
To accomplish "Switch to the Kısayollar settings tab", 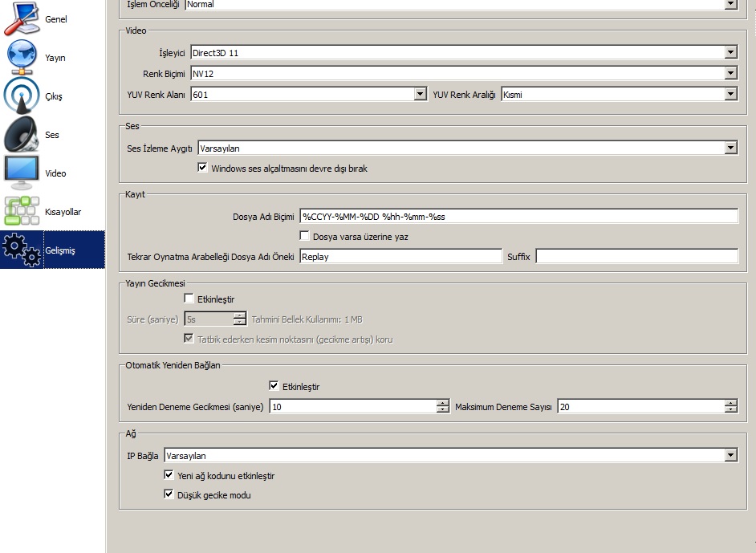I will pos(52,211).
